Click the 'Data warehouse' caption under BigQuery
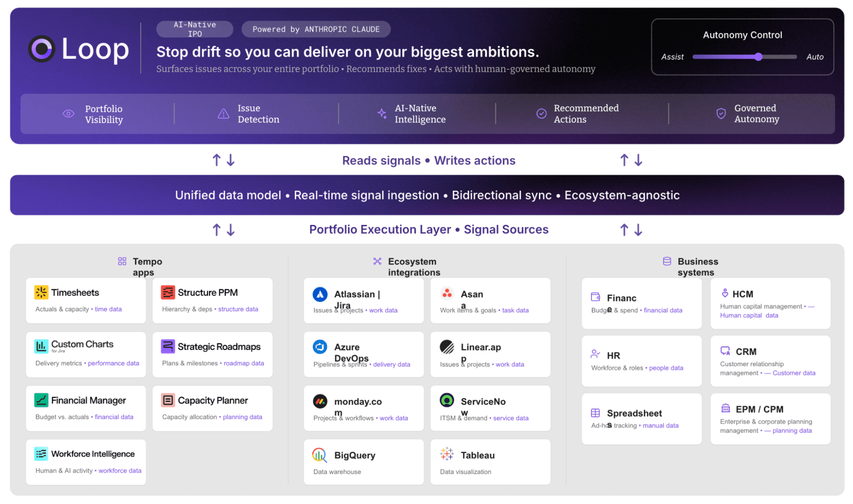The width and height of the screenshot is (853, 504). (x=337, y=472)
